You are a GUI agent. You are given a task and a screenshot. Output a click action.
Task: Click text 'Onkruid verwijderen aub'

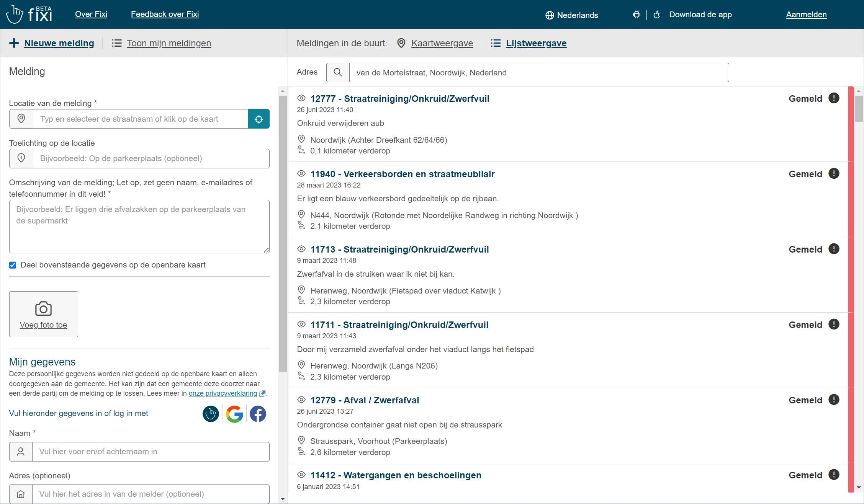340,123
